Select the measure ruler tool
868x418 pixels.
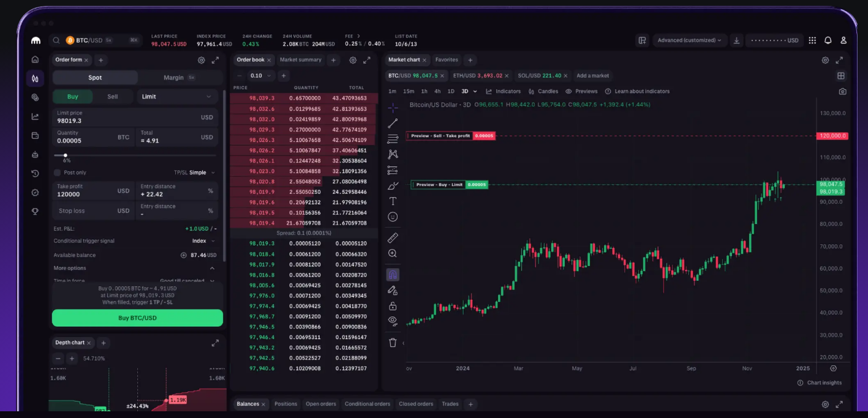[x=393, y=237]
